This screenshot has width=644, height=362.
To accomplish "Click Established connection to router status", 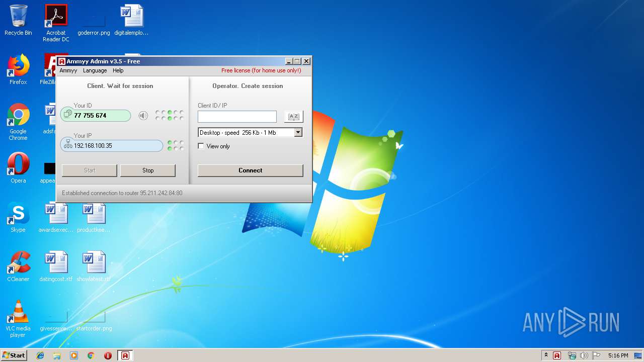I will [x=122, y=193].
